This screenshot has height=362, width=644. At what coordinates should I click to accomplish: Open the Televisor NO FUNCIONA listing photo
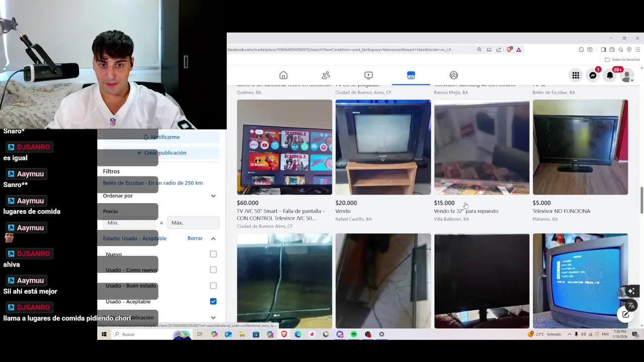coord(581,147)
